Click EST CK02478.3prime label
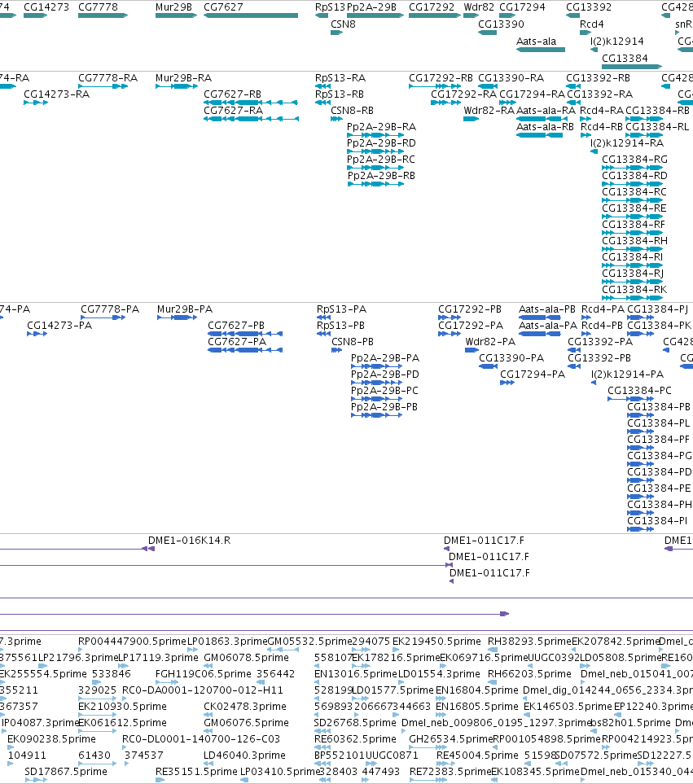The height and width of the screenshot is (784, 693). point(245,706)
